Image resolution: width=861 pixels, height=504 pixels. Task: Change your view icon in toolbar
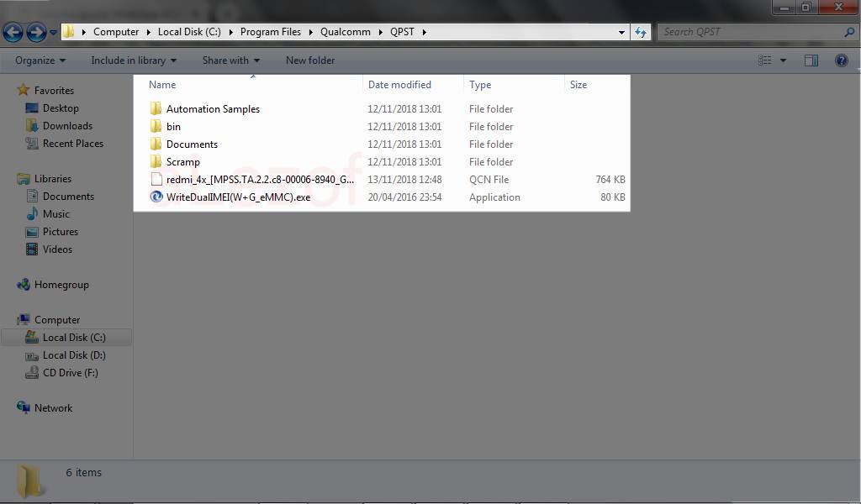(x=765, y=60)
